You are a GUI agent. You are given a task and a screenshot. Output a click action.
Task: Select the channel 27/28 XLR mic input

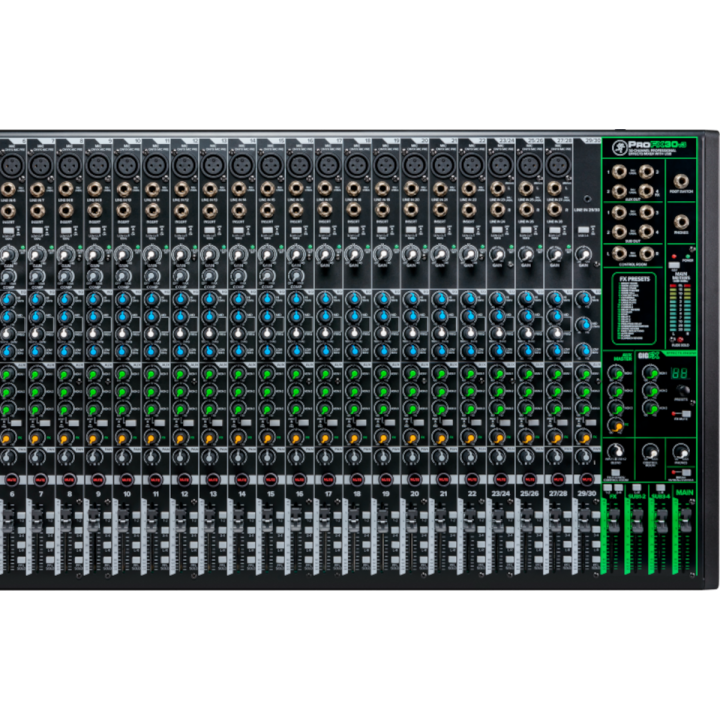pyautogui.click(x=559, y=164)
